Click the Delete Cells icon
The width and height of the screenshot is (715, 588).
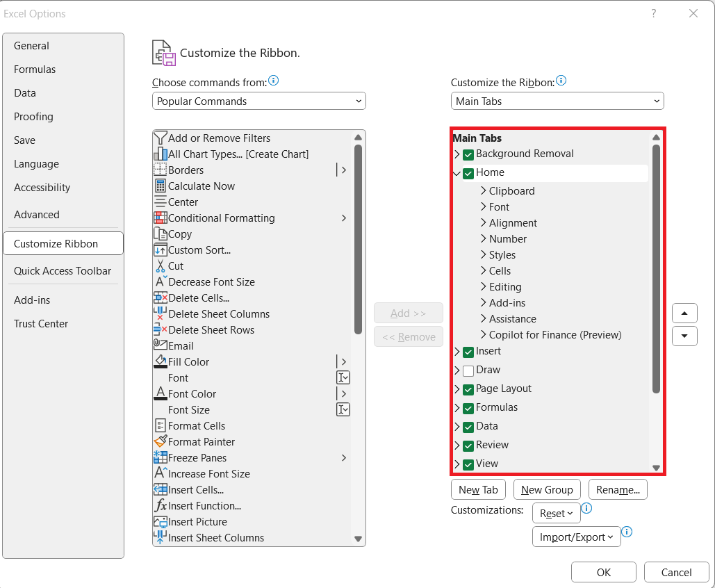click(160, 297)
